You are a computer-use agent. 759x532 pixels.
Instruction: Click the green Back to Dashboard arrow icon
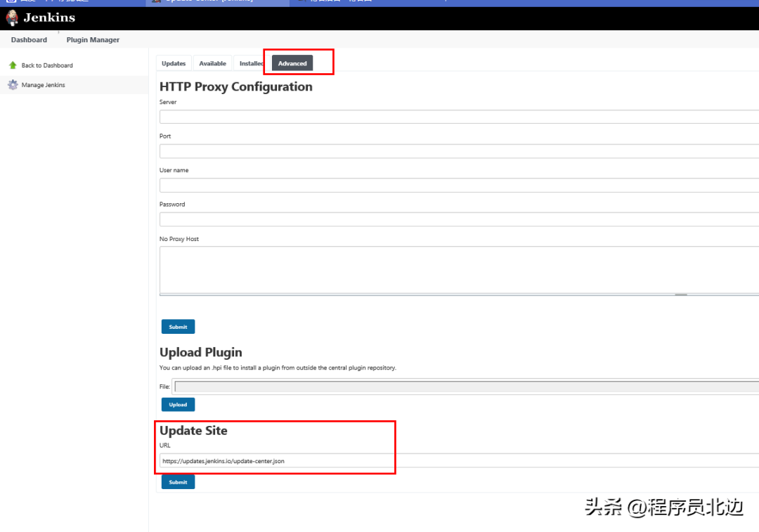[x=13, y=65]
